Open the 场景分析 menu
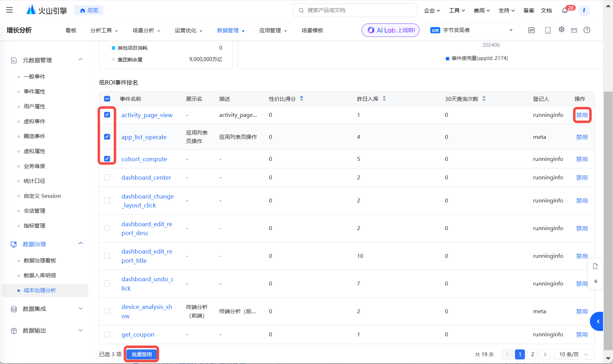Image resolution: width=613 pixels, height=364 pixels. [x=146, y=31]
